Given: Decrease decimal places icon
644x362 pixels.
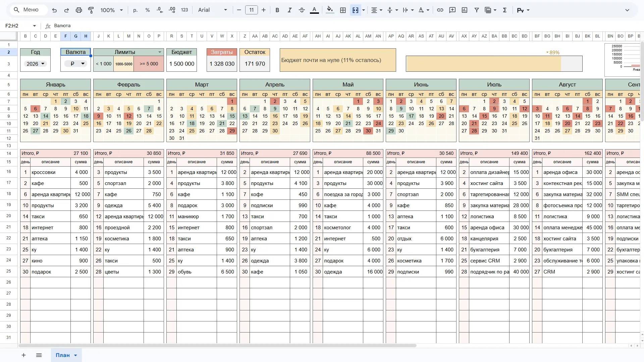Looking at the screenshot, I should (160, 10).
